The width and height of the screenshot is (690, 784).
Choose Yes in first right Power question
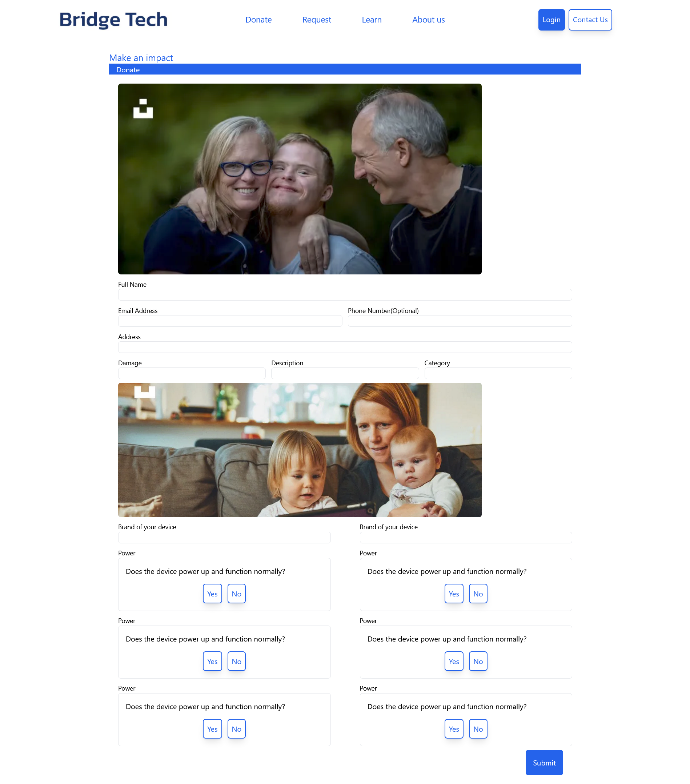454,594
